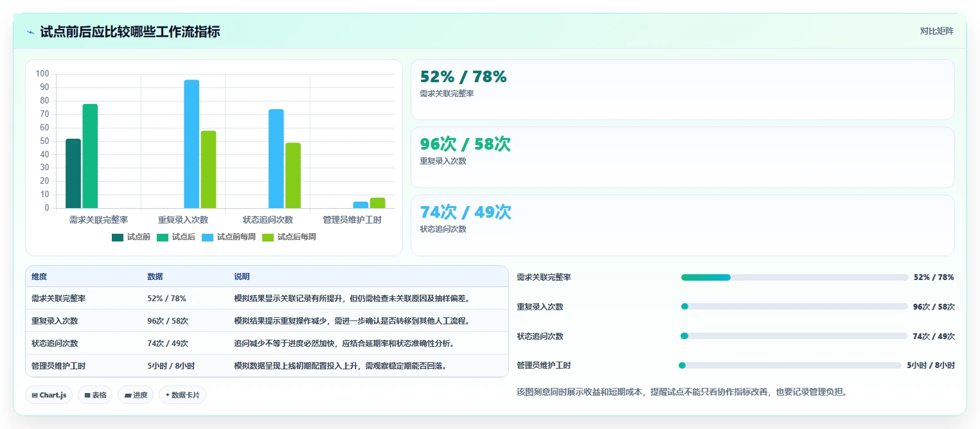Click the page title 试点前后应比较哪些工作流指标
Screen dimensions: 980x429
coord(130,31)
